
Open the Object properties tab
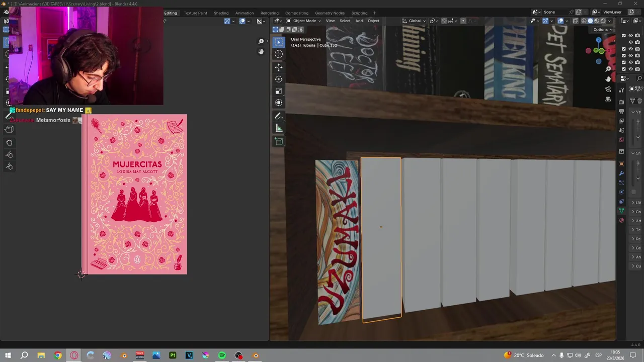621,164
